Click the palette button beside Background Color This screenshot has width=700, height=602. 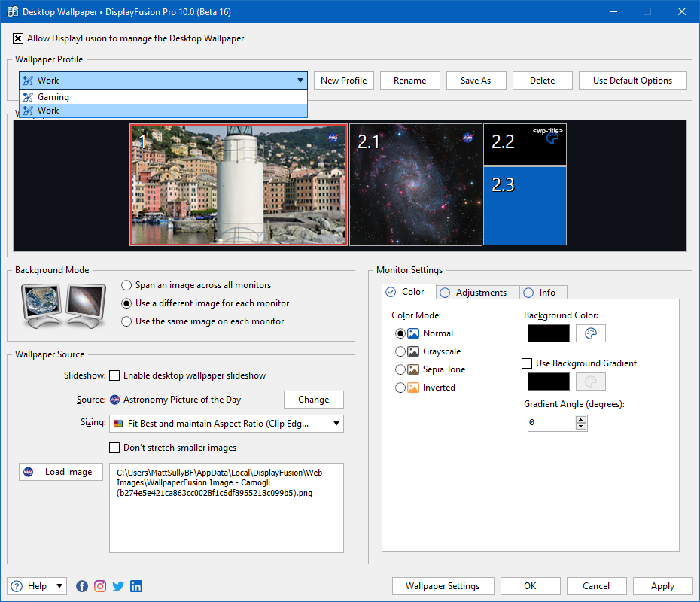(x=591, y=333)
